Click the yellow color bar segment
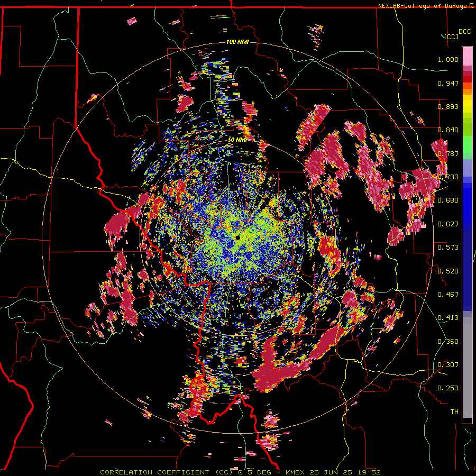 tap(467, 106)
